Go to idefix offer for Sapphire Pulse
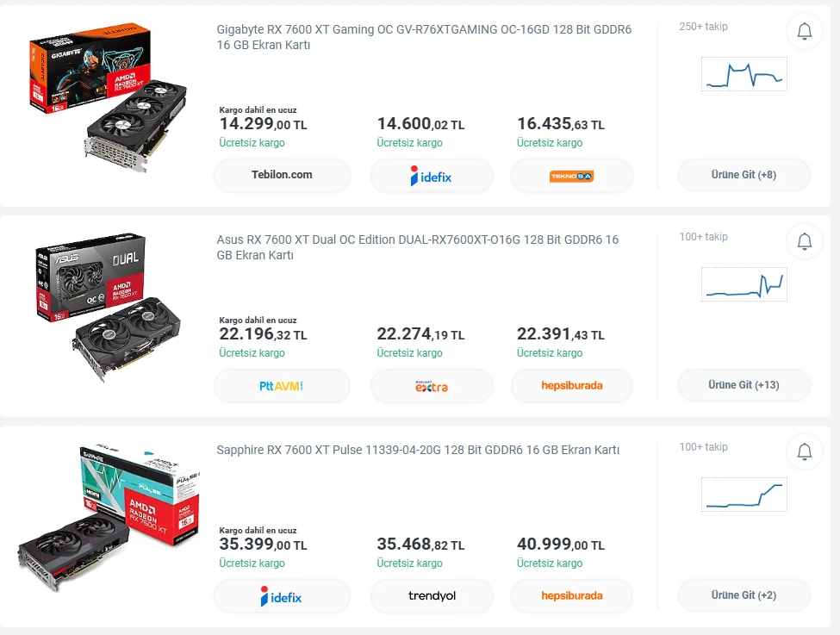 click(282, 596)
